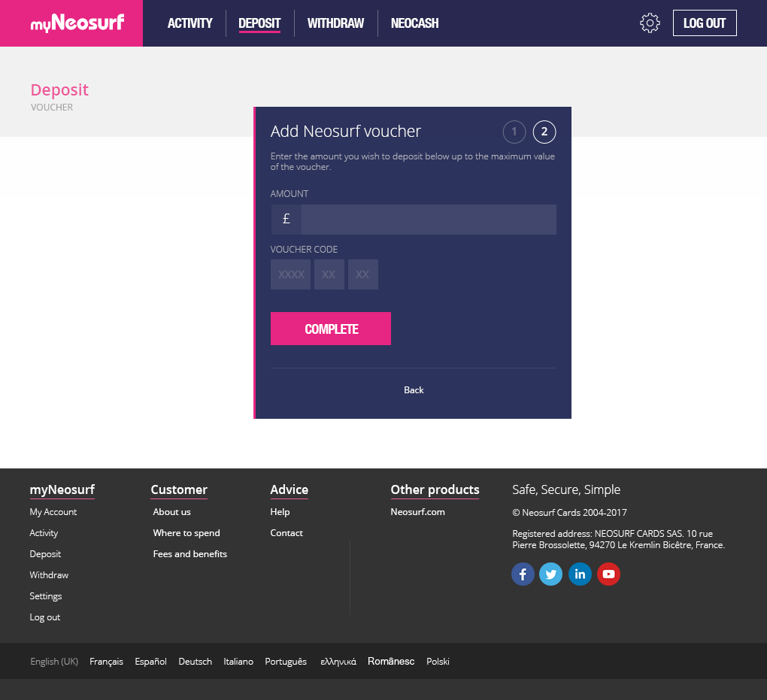The image size is (767, 700).
Task: Open Neosurf YouTube channel icon
Action: point(608,574)
